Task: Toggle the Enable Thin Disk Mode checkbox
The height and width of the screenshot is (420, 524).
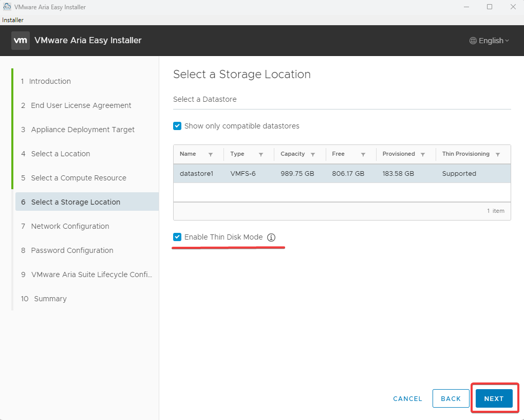Action: point(177,237)
